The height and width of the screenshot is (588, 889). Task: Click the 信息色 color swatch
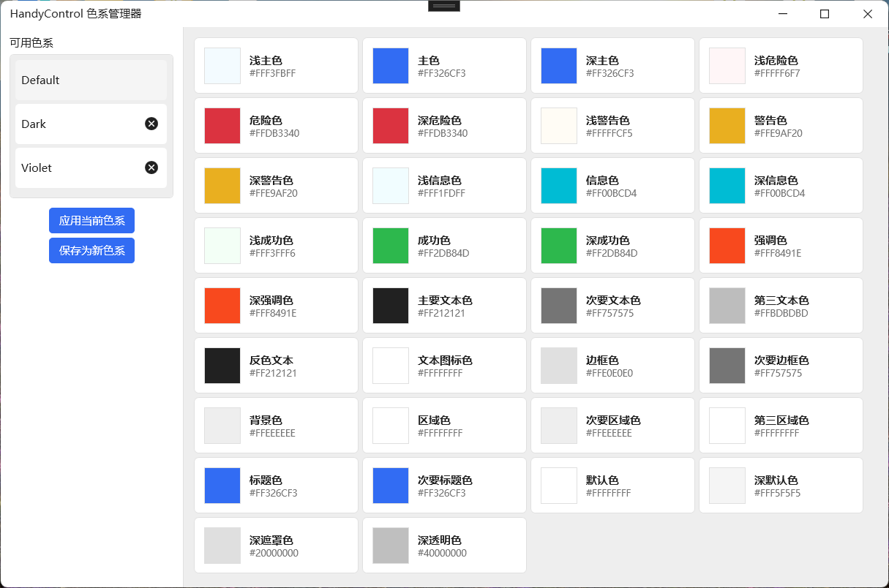point(558,185)
